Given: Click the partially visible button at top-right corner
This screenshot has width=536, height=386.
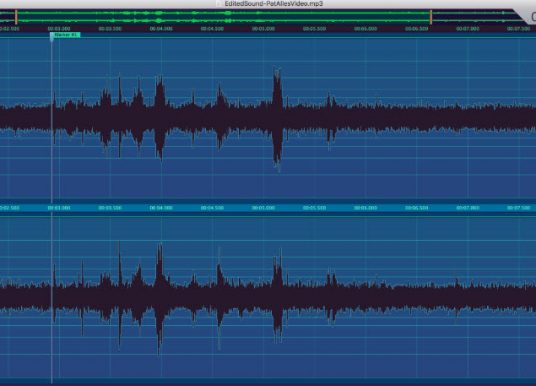Looking at the screenshot, I should click(x=533, y=16).
